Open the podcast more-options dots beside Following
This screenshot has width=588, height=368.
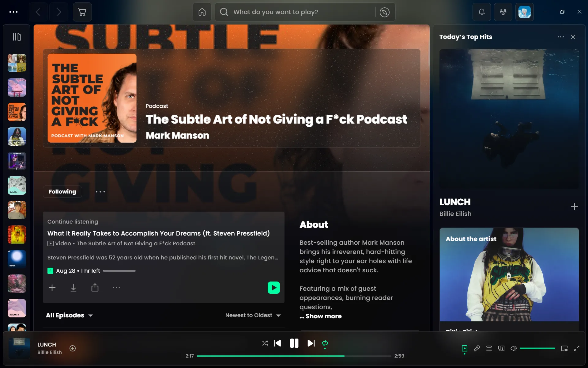(100, 192)
